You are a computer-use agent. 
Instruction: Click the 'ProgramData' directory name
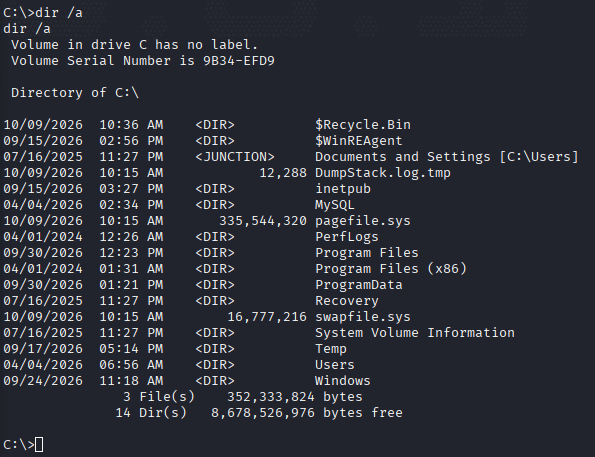pos(359,285)
